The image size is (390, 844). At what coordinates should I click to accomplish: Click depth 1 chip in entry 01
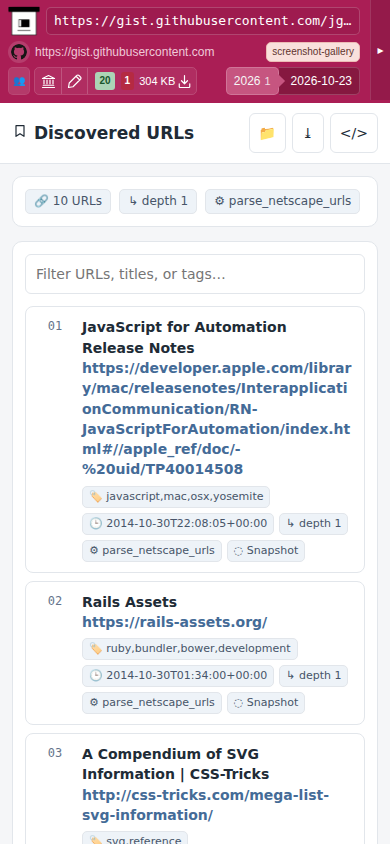coord(314,524)
